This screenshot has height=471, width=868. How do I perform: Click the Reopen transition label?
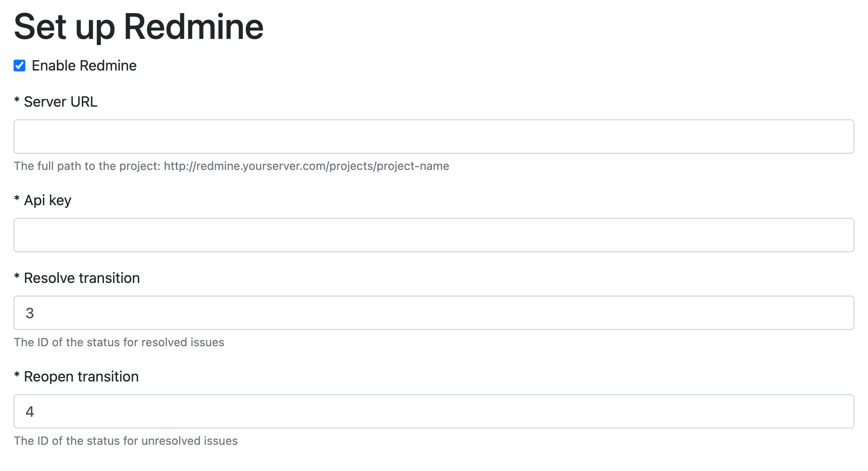click(76, 376)
